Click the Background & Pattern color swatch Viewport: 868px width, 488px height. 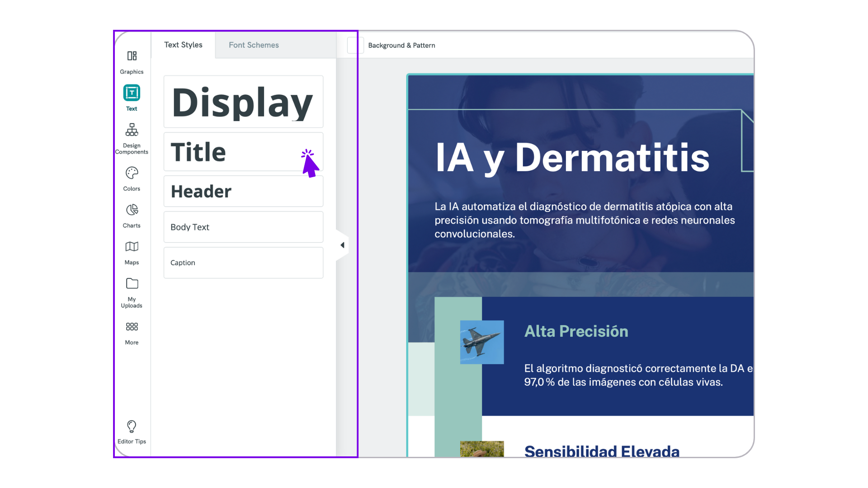pos(355,45)
